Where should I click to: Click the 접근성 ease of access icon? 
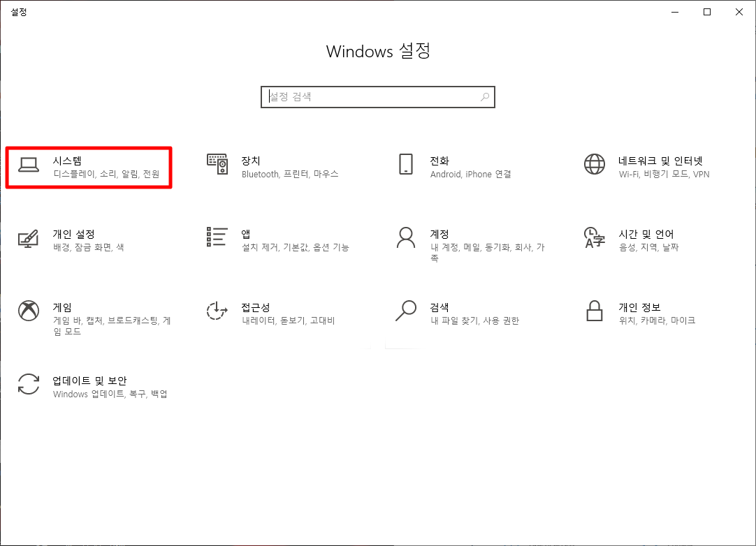(217, 311)
